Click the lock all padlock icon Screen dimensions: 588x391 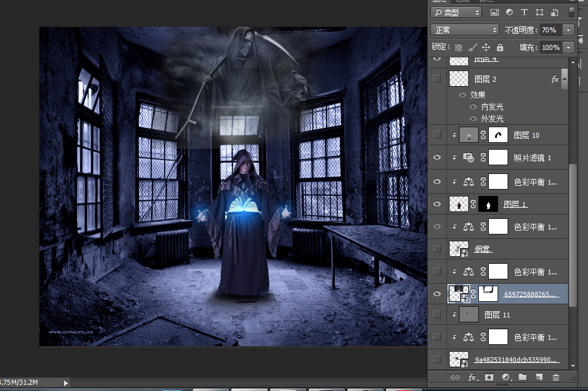pos(500,47)
